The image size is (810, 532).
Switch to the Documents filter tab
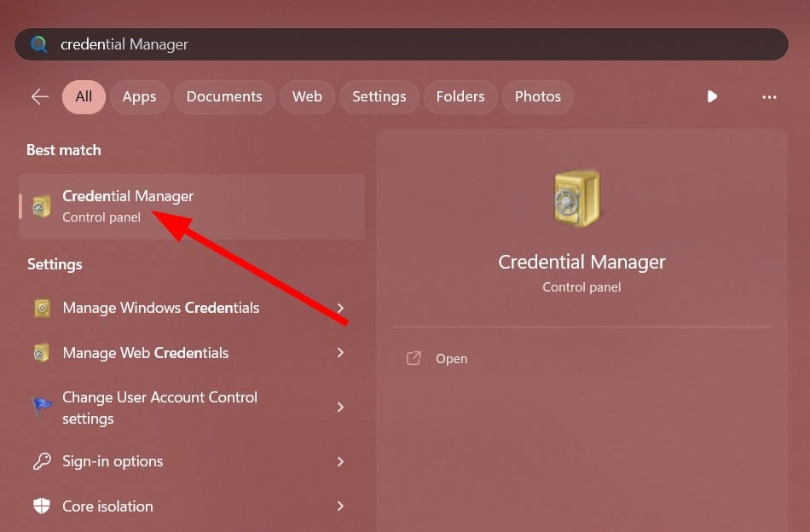point(224,97)
